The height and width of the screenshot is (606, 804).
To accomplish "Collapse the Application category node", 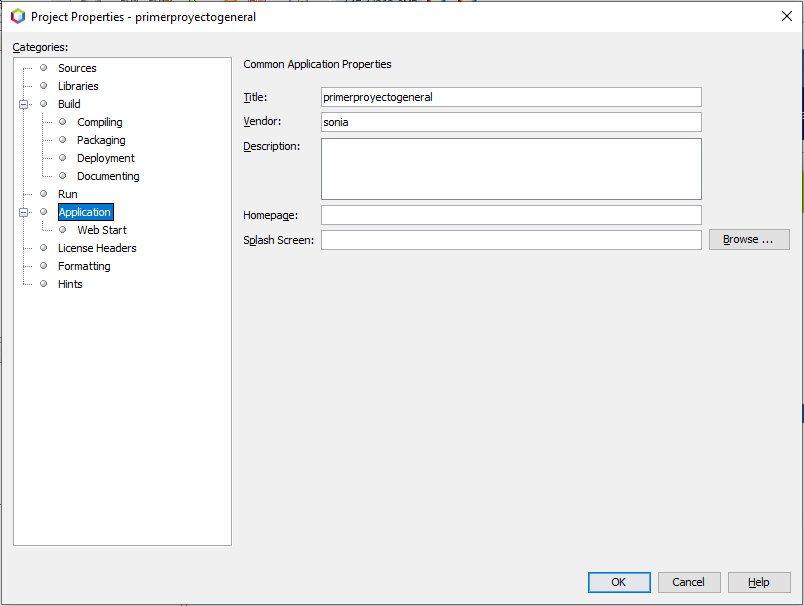I will click(24, 212).
